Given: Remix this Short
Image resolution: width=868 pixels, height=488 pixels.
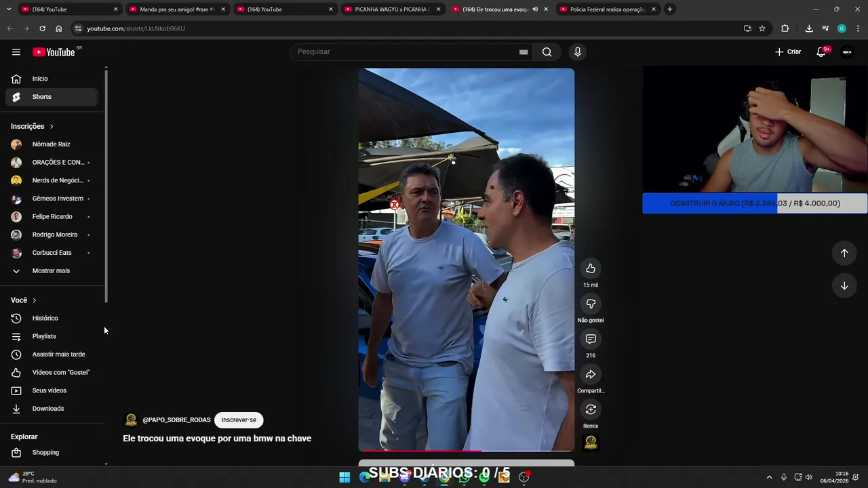Looking at the screenshot, I should pos(591,409).
